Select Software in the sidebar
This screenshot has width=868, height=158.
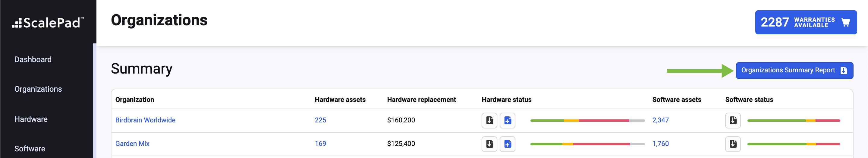tap(30, 149)
